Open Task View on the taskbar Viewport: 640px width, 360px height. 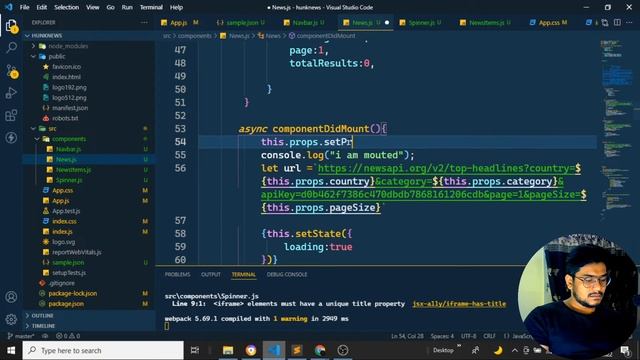tap(195, 350)
